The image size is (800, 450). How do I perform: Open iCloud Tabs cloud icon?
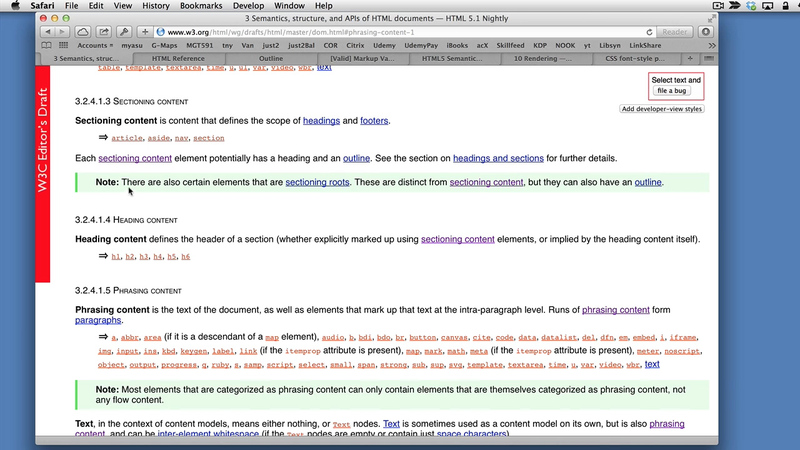click(x=83, y=32)
